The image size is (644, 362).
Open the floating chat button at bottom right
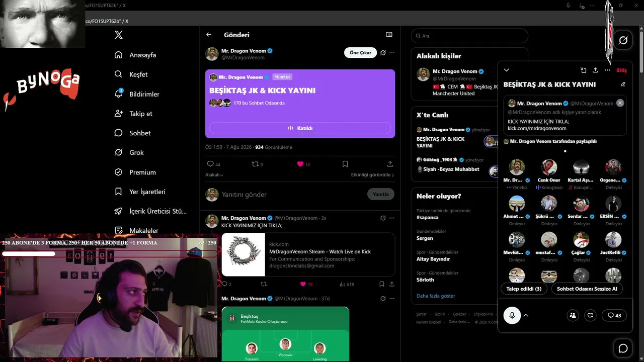(x=623, y=348)
